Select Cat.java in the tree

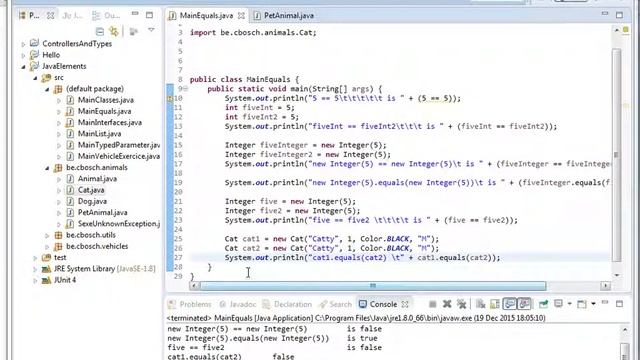pyautogui.click(x=91, y=190)
